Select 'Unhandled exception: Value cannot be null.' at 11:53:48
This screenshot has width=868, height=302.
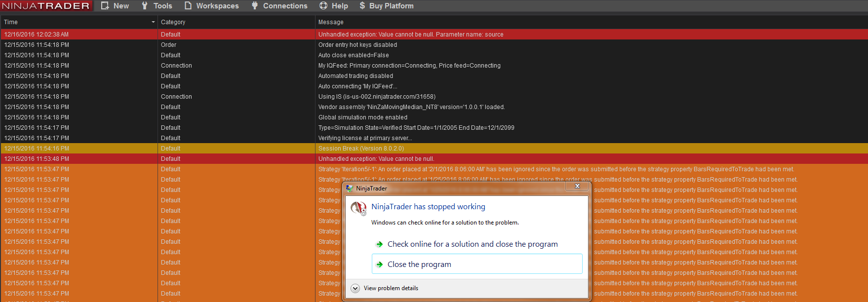coord(376,159)
